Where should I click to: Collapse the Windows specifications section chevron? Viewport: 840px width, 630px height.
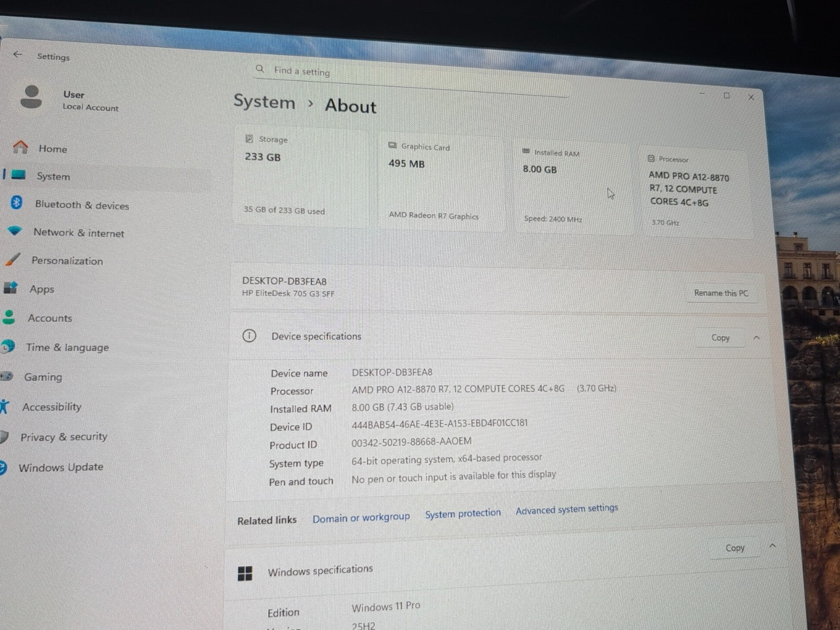click(x=772, y=546)
